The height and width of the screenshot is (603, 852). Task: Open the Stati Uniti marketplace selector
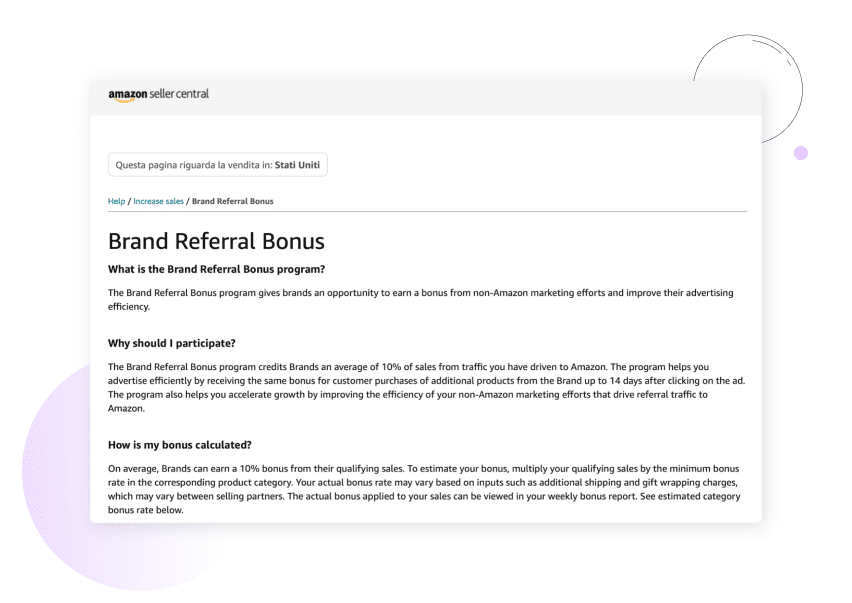[217, 165]
